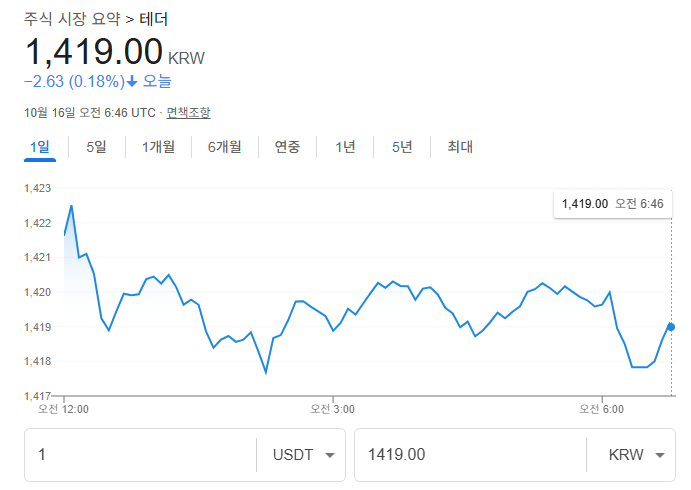691x490 pixels.
Task: Click the 1,419.00 오전 6:46 chart tooltip
Action: 612,204
